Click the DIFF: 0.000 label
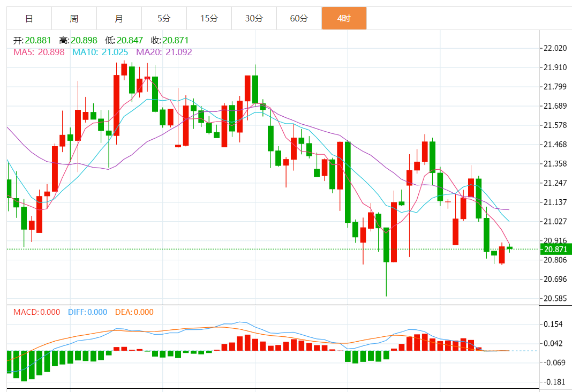Viewport: 572px width, 392px height. pyautogui.click(x=87, y=312)
